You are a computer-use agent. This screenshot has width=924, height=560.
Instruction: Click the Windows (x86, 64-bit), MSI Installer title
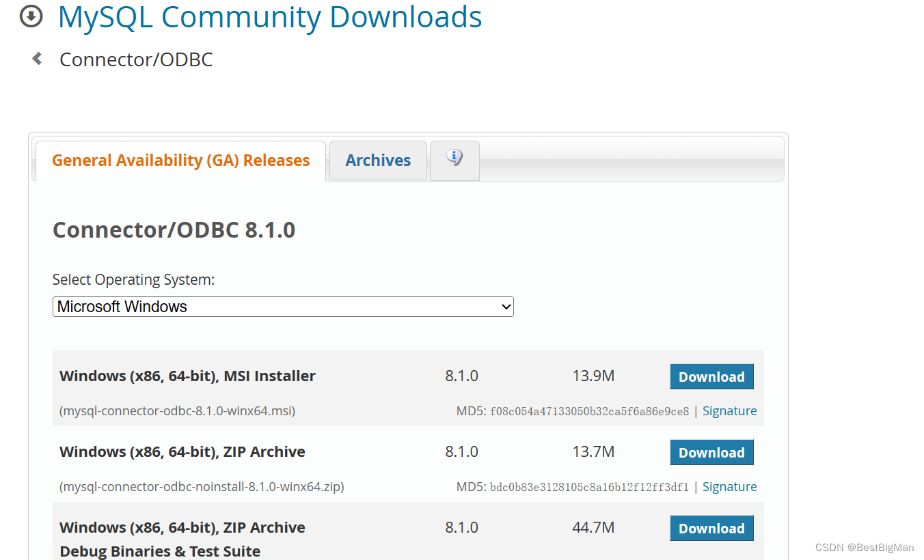coord(187,376)
